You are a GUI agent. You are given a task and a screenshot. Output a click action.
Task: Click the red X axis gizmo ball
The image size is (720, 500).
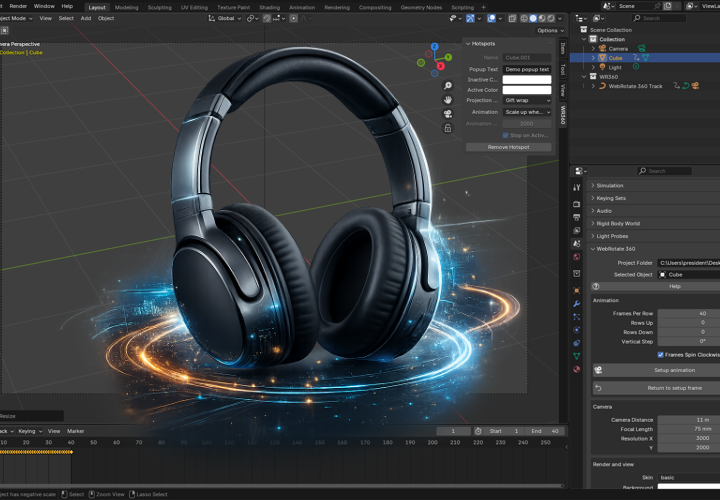[440, 66]
